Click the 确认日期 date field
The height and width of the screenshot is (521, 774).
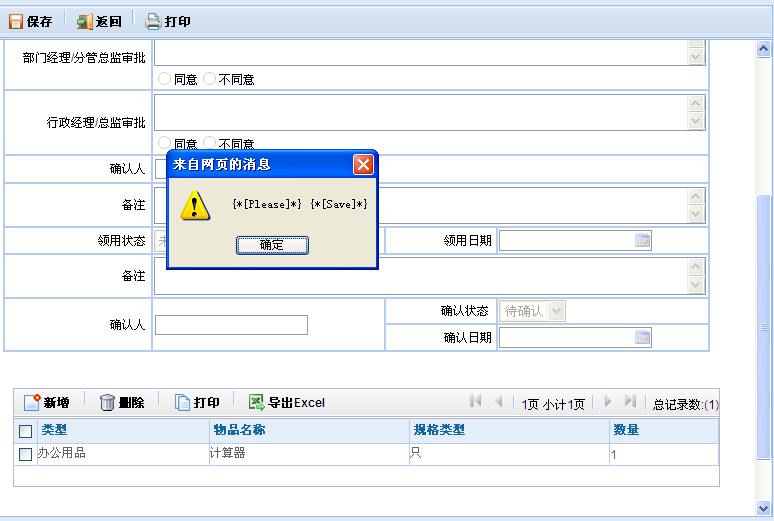(x=568, y=337)
